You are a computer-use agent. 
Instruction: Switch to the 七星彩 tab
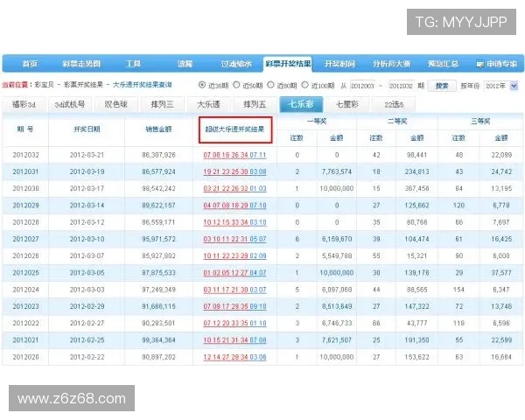[347, 104]
